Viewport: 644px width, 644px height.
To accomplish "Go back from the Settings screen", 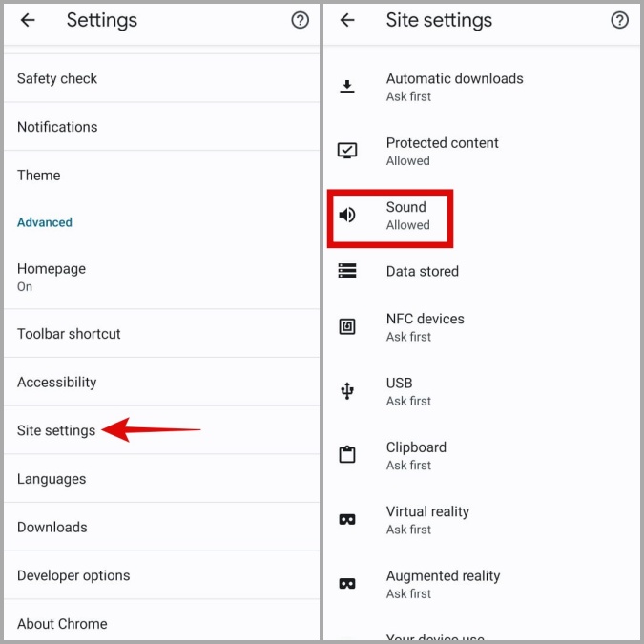I will [28, 20].
